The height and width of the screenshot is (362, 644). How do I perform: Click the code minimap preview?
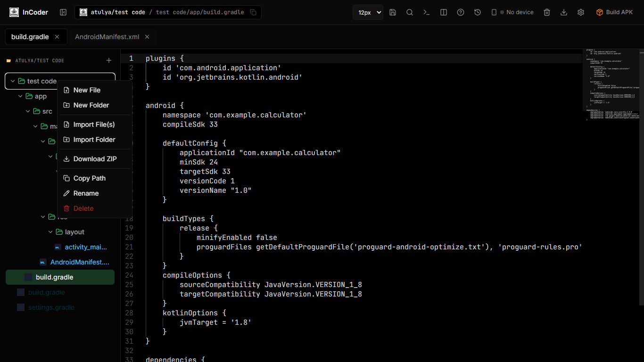pos(612,85)
